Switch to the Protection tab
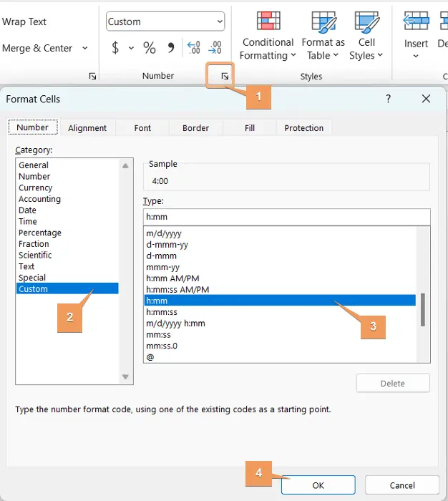The width and height of the screenshot is (448, 501). [x=303, y=128]
